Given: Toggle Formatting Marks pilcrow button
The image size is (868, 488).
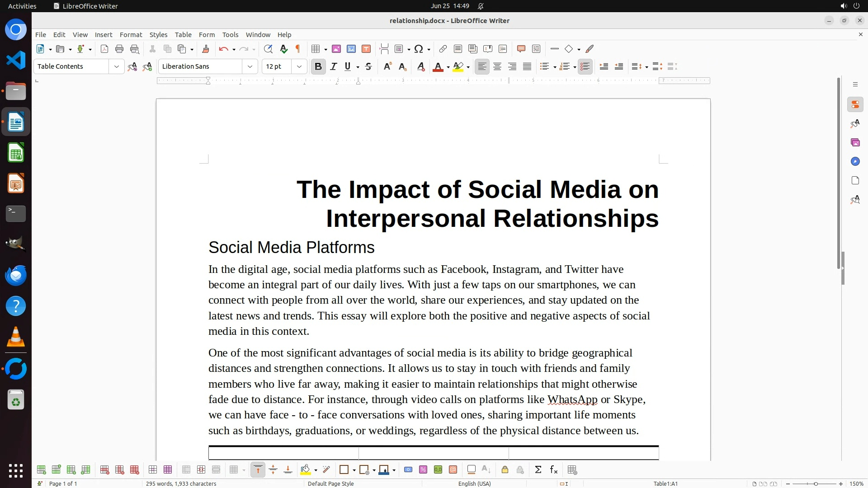Looking at the screenshot, I should pyautogui.click(x=298, y=49).
